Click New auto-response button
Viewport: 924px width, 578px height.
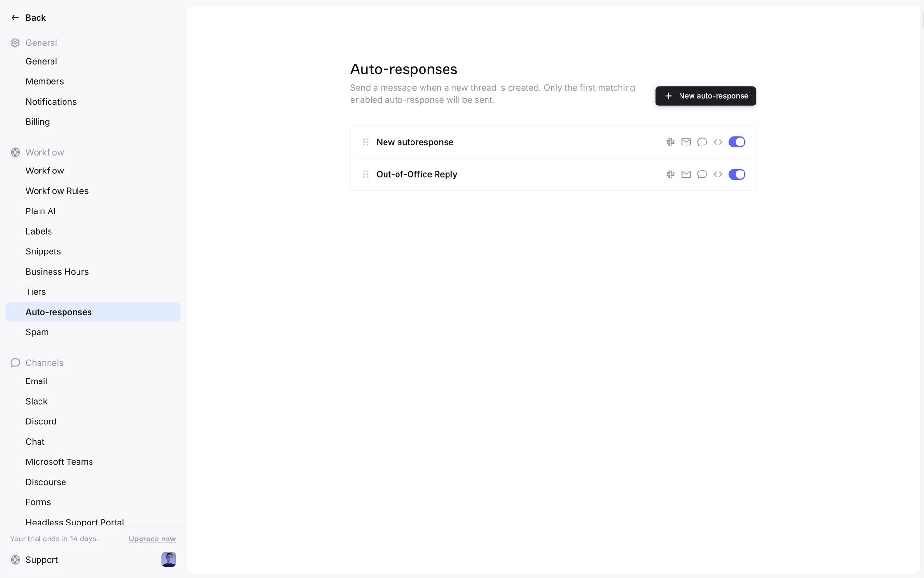pos(706,96)
